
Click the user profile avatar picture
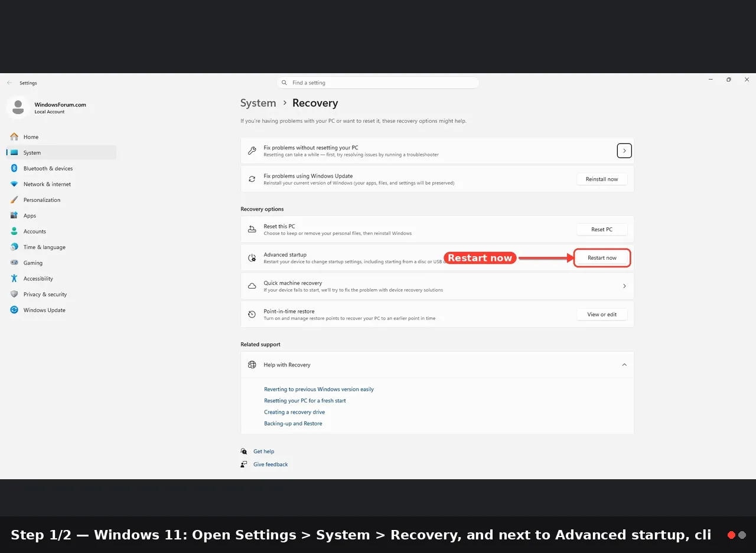coord(18,107)
